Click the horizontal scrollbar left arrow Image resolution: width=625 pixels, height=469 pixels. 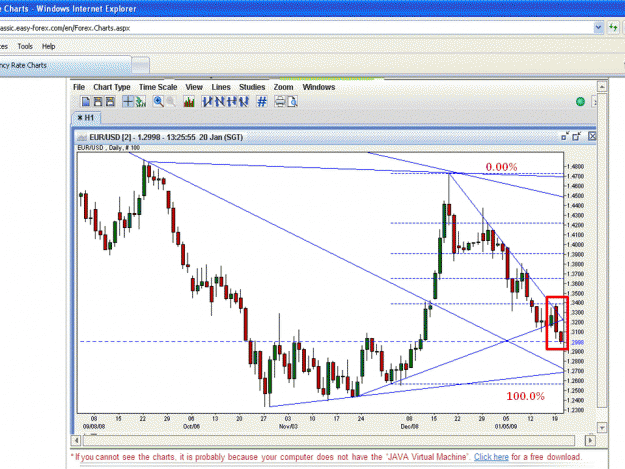pos(76,440)
